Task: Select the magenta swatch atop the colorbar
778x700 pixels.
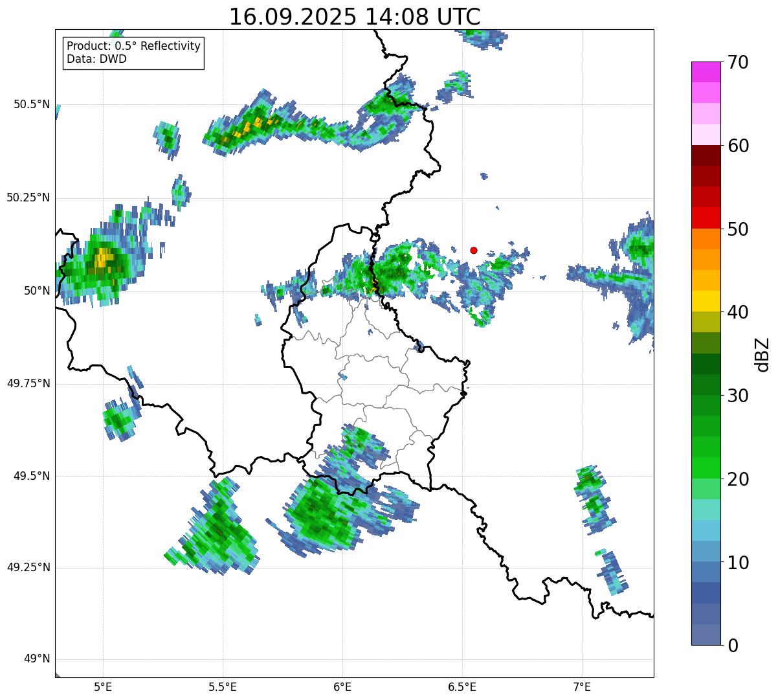Action: [x=709, y=72]
